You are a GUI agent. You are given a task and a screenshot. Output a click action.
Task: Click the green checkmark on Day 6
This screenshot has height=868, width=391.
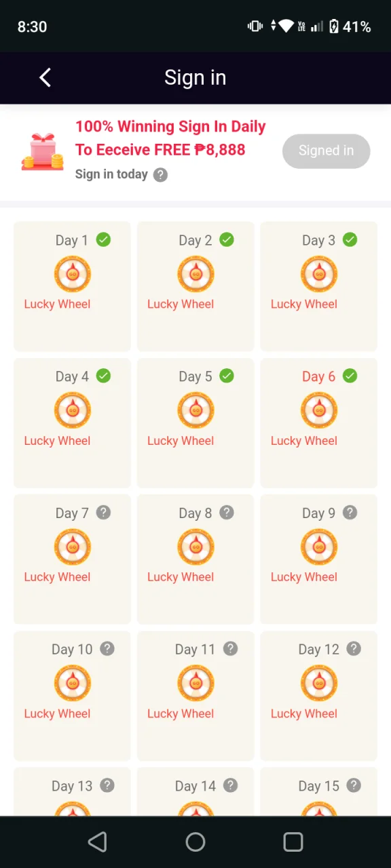[350, 376]
